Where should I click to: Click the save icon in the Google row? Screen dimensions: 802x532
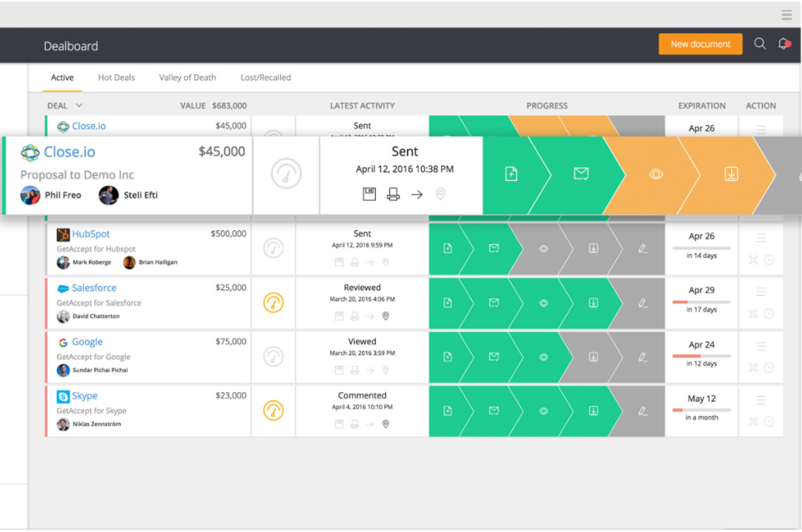pos(338,370)
